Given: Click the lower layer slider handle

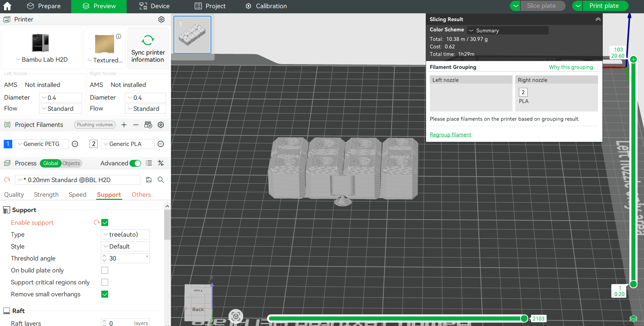Looking at the screenshot, I should pyautogui.click(x=633, y=284).
